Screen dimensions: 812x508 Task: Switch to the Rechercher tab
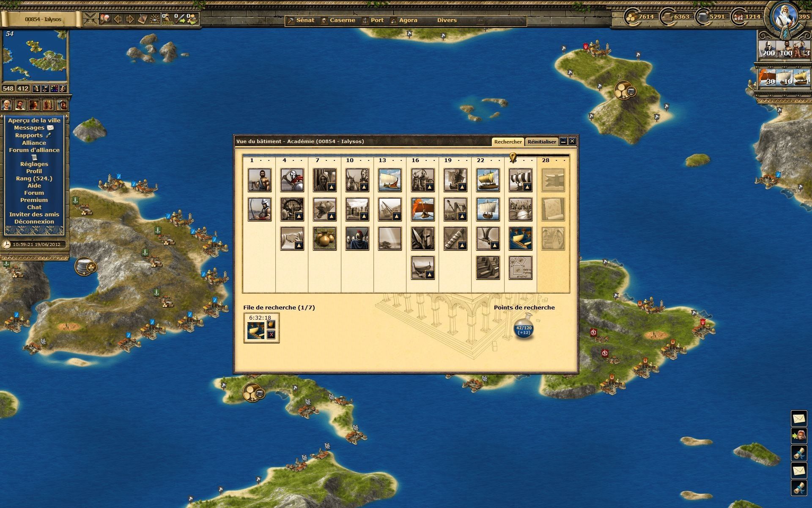[x=508, y=142]
